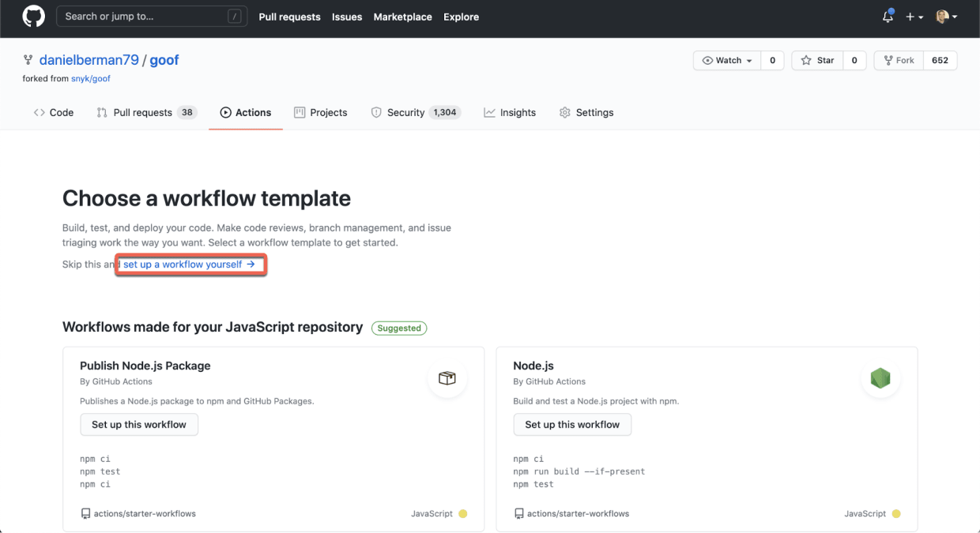The image size is (980, 533).
Task: Set up the Publish Node.js Package workflow
Action: point(139,425)
